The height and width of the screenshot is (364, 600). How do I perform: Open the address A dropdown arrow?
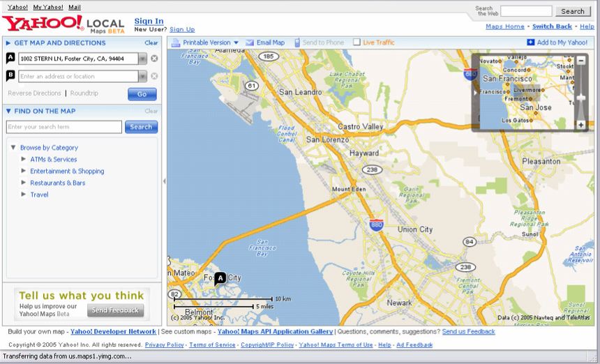coord(142,59)
